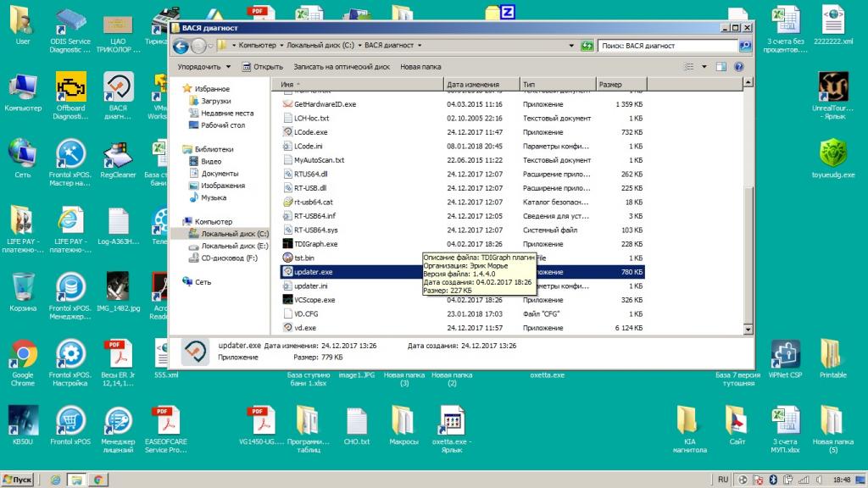Select the EASEOFCARE Service Pro PDF icon
Screen dimensions: 868x488
pyautogui.click(x=166, y=430)
